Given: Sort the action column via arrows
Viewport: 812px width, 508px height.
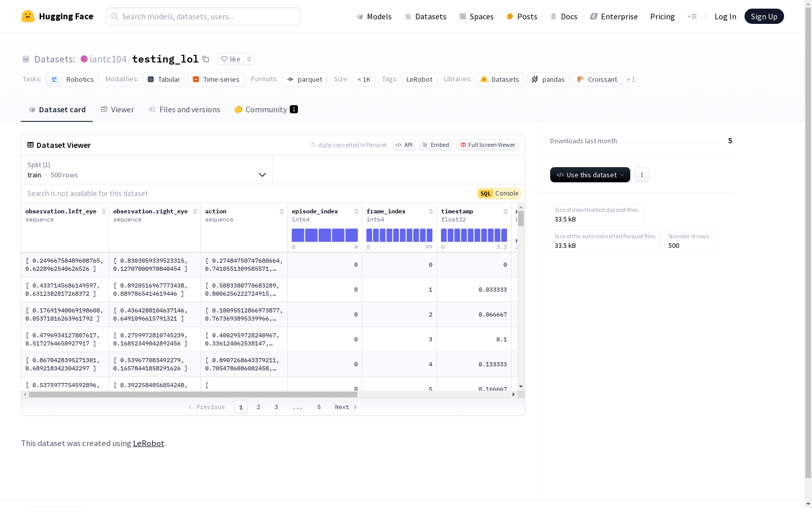Looking at the screenshot, I should pyautogui.click(x=282, y=211).
